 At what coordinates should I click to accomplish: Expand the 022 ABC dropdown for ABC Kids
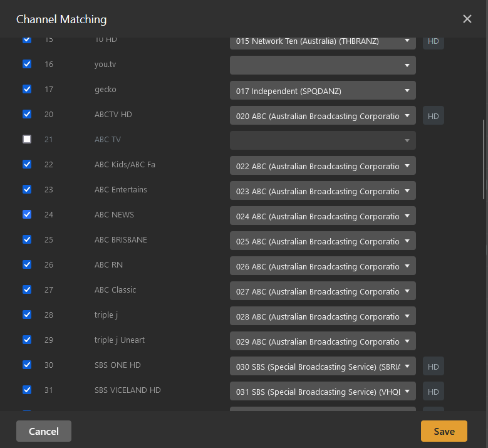[323, 165]
